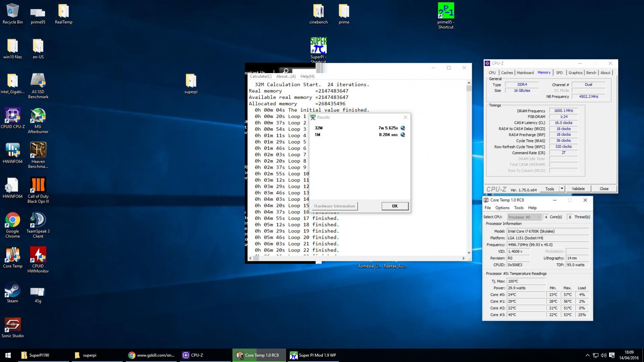Launch Heaven Benchmark desktop icon
Screen dimensions: 644x362
click(38, 156)
